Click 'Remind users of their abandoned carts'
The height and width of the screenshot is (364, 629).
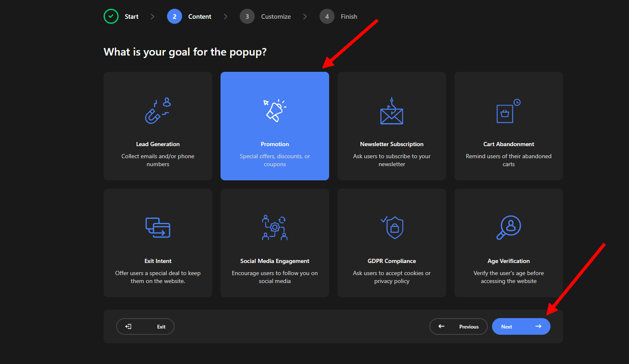pyautogui.click(x=509, y=160)
